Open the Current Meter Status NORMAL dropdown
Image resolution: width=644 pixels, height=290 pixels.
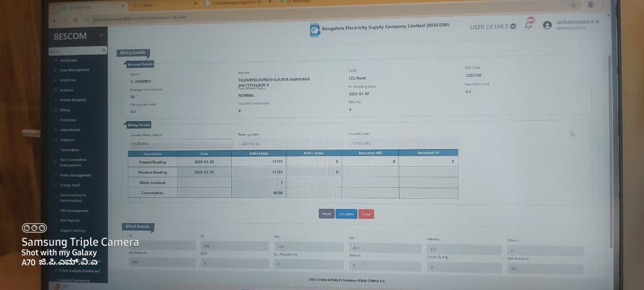coord(181,143)
